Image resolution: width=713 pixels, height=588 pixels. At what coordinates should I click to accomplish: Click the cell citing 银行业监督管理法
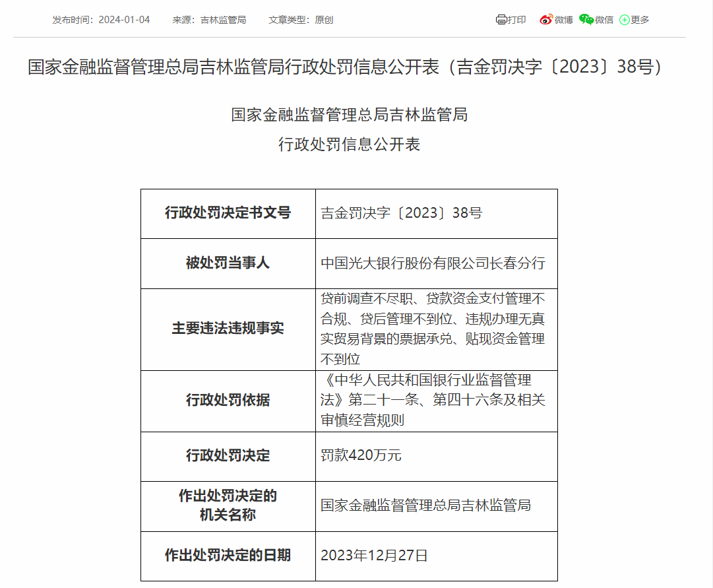[x=437, y=401]
